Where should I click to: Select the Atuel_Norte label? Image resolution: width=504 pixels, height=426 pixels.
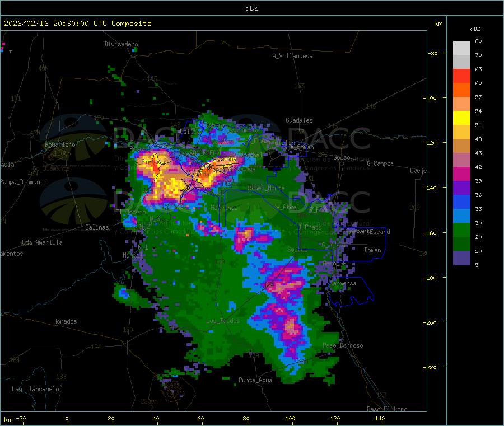266,188
